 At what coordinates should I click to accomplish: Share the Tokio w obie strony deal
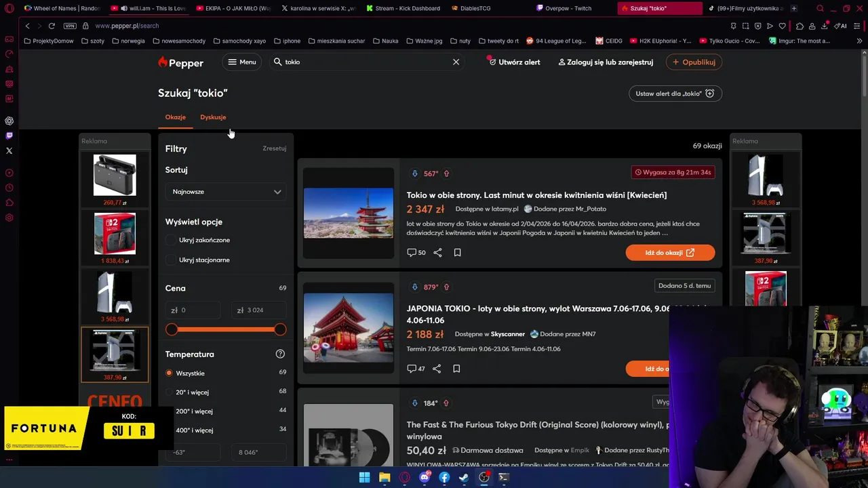[x=437, y=252]
